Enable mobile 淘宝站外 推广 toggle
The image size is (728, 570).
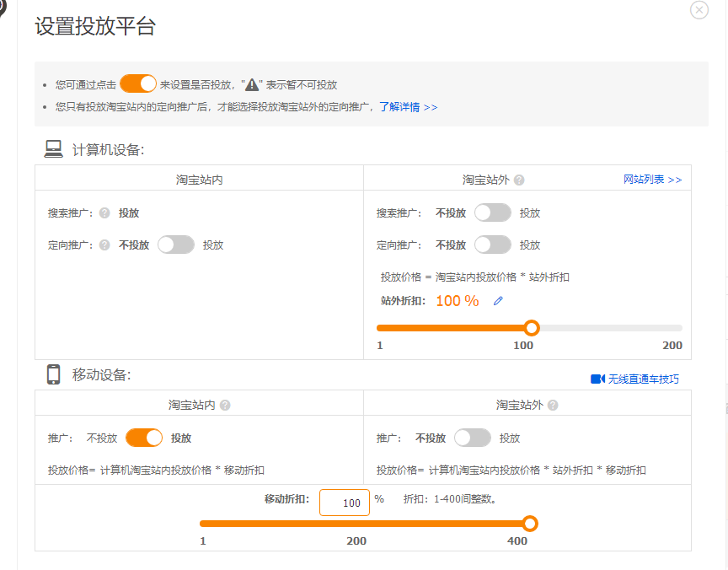(473, 438)
